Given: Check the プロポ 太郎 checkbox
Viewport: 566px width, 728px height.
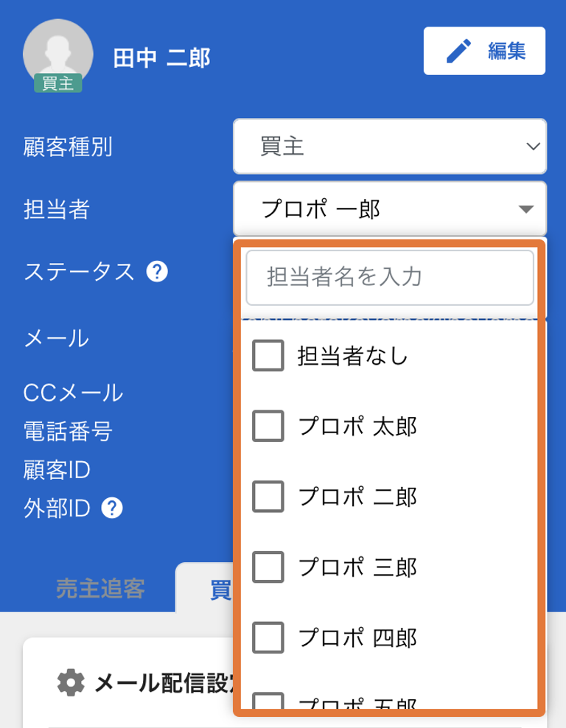Looking at the screenshot, I should (x=268, y=426).
